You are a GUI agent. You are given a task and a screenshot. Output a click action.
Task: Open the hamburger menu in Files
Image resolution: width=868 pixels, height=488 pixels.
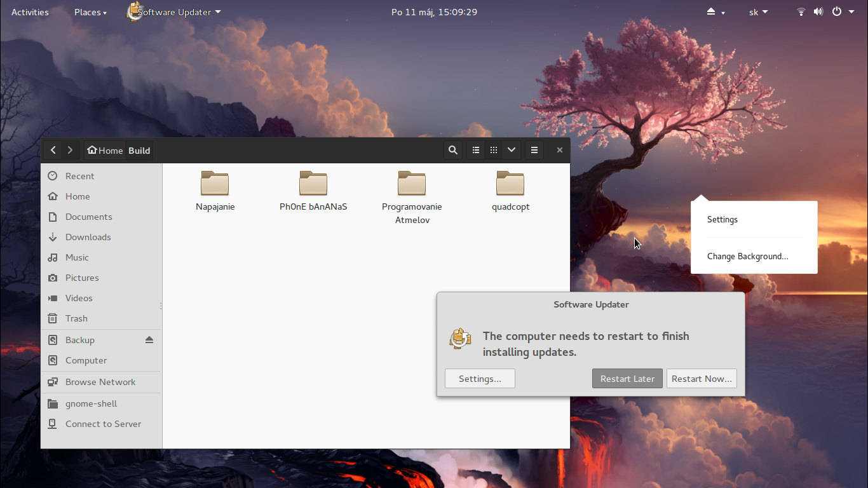click(534, 151)
